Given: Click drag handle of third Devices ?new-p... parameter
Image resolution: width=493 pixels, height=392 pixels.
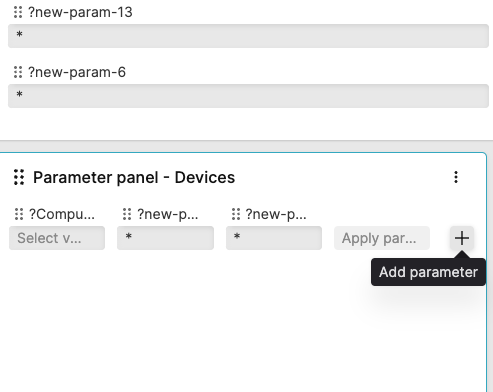Looking at the screenshot, I should [x=236, y=214].
